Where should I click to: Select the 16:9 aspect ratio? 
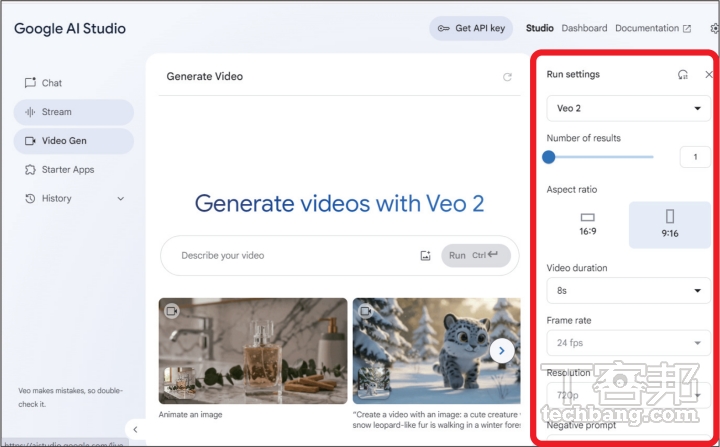click(x=587, y=225)
